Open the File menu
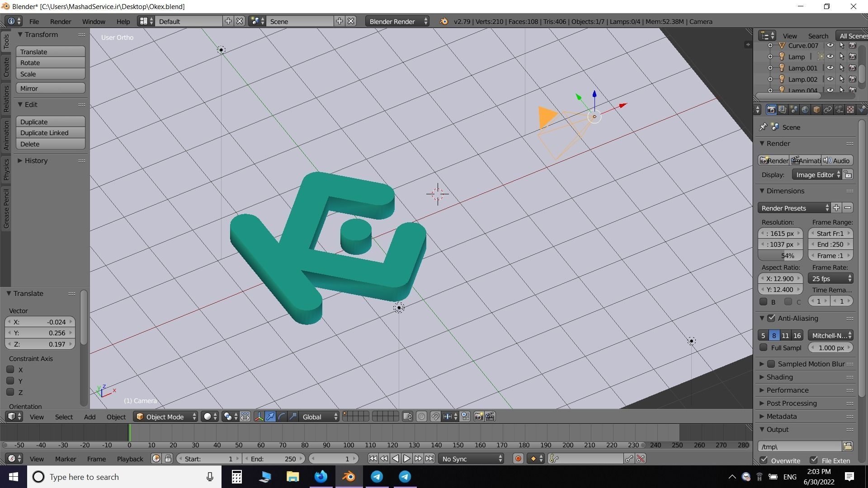The image size is (868, 488). (x=34, y=21)
